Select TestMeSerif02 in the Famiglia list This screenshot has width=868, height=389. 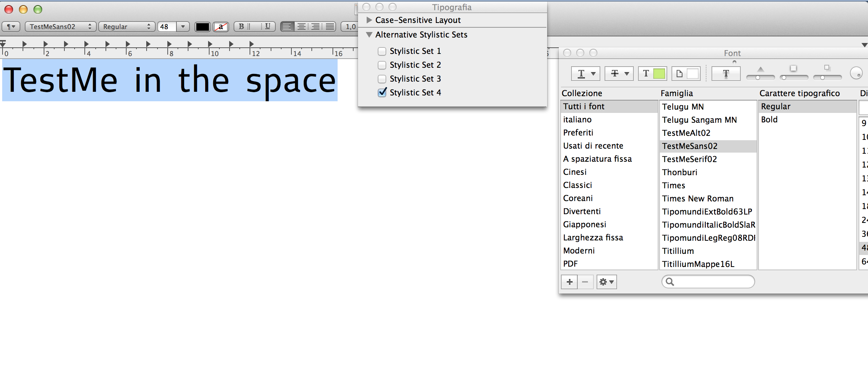tap(689, 159)
